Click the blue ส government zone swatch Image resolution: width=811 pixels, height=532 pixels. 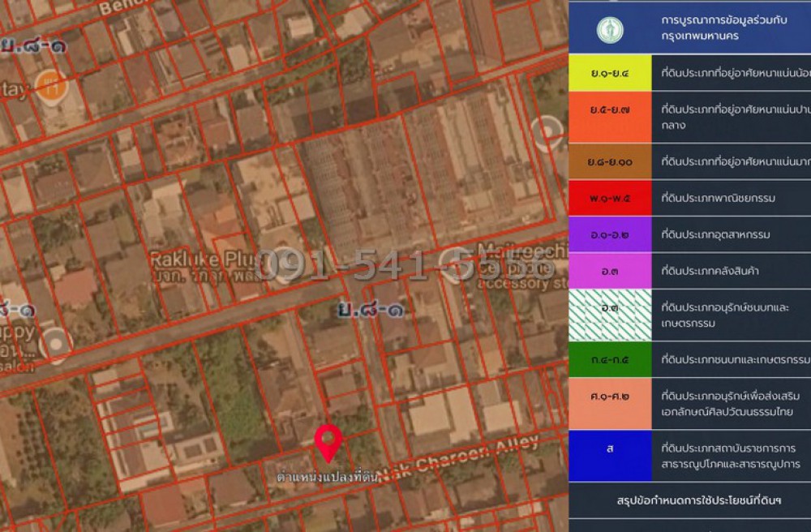(x=610, y=455)
